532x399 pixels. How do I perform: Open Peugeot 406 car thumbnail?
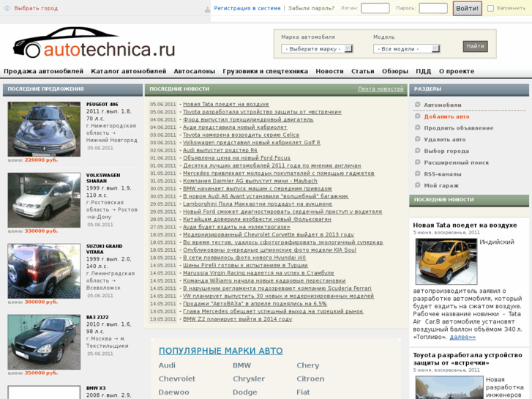(x=44, y=129)
